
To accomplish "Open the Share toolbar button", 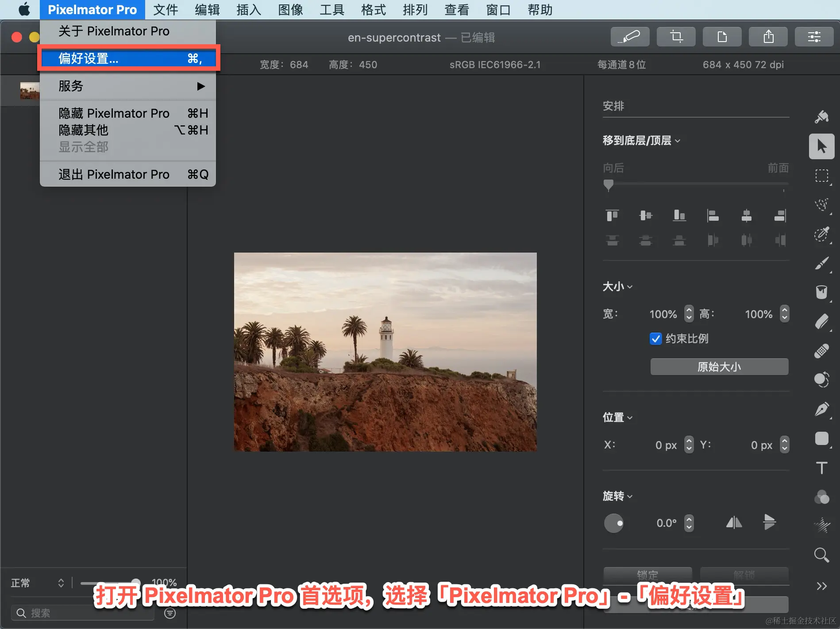I will (x=768, y=37).
